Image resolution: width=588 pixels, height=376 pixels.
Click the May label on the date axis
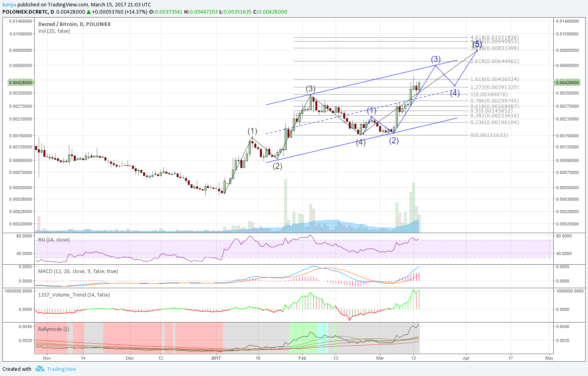(x=549, y=358)
